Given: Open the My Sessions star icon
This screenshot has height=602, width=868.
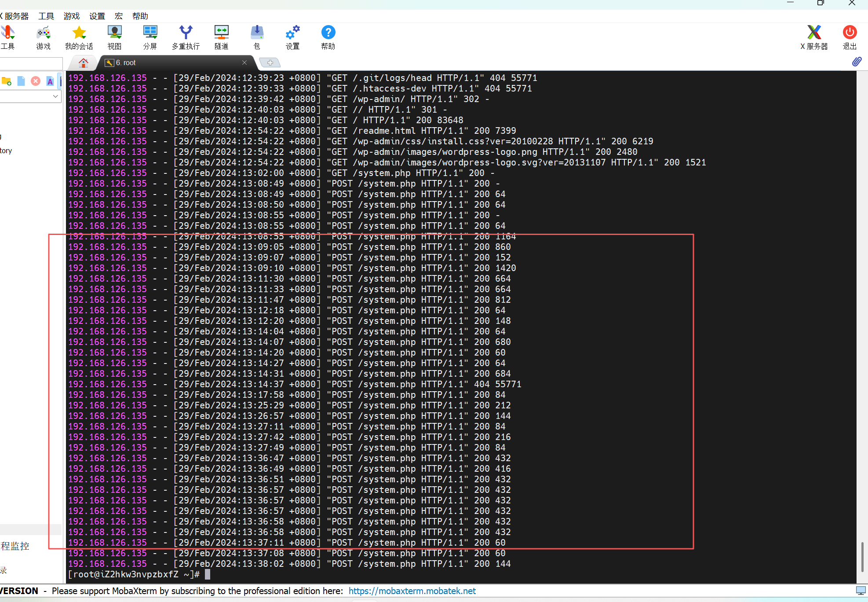Looking at the screenshot, I should click(79, 37).
